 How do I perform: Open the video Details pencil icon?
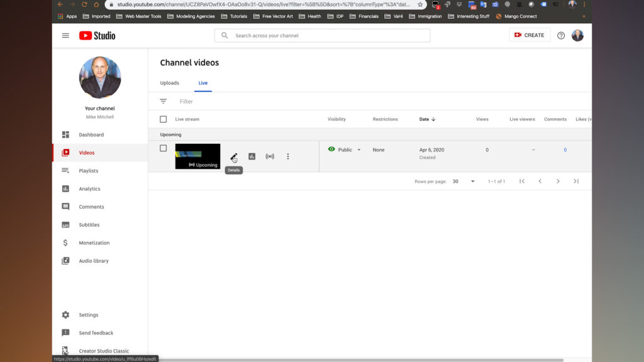(233, 156)
